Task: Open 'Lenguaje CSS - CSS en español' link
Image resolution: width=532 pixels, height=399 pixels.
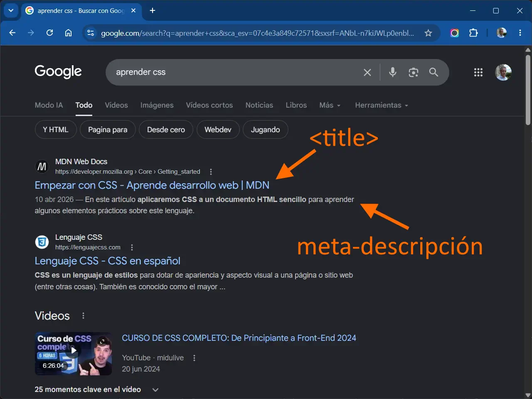Action: coord(108,261)
